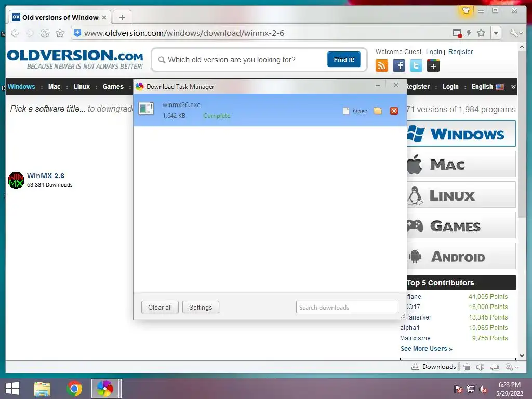Viewport: 532px width, 399px height.
Task: Click the popup blocker icon in the address bar
Action: pyautogui.click(x=457, y=33)
